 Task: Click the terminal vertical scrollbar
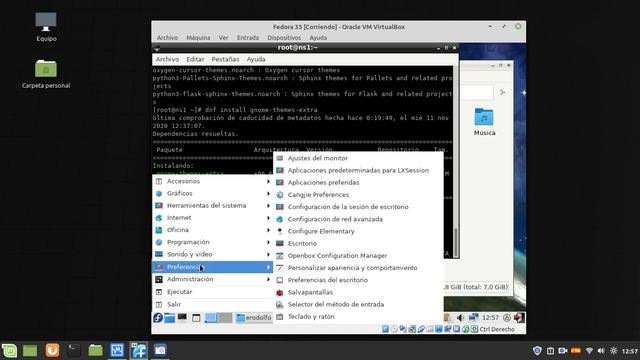click(x=456, y=242)
